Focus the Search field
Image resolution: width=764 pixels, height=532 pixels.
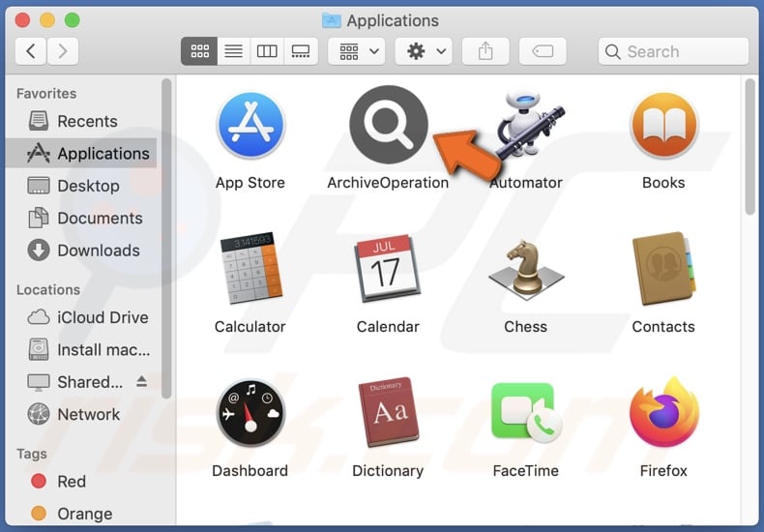point(673,51)
